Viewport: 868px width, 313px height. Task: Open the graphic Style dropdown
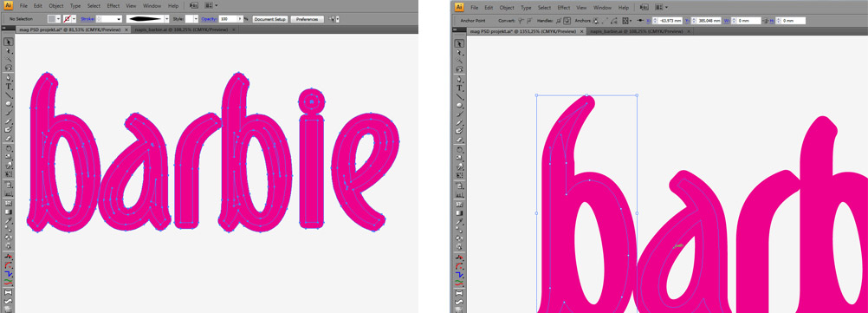[196, 19]
